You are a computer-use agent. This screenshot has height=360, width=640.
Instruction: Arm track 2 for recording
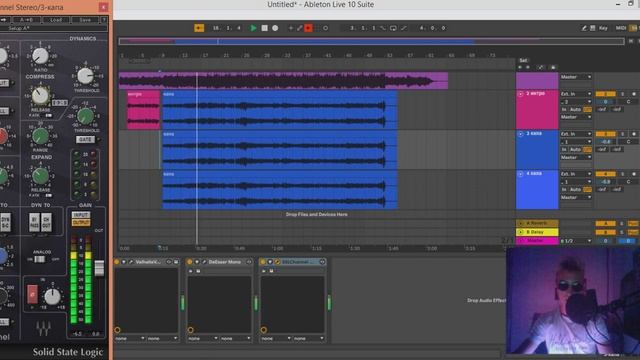[x=634, y=94]
